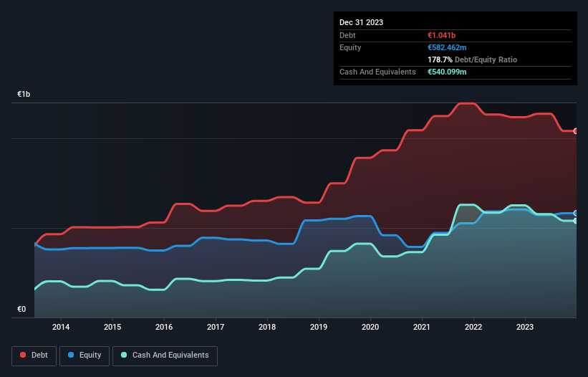Toggle the Cash And Equivalents legend button
This screenshot has width=588, height=377.
click(165, 355)
